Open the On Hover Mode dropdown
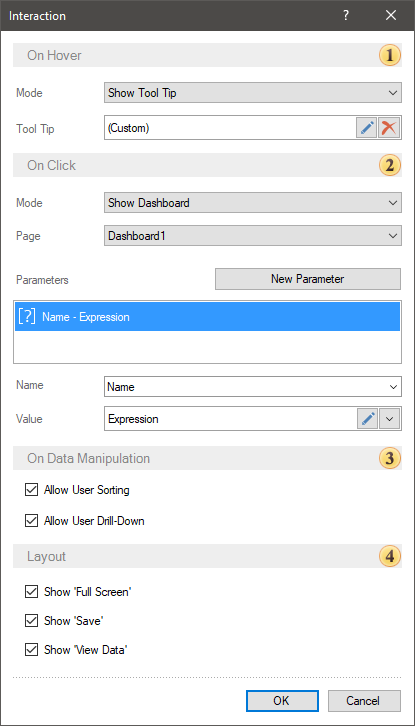415x726 pixels. [x=253, y=93]
